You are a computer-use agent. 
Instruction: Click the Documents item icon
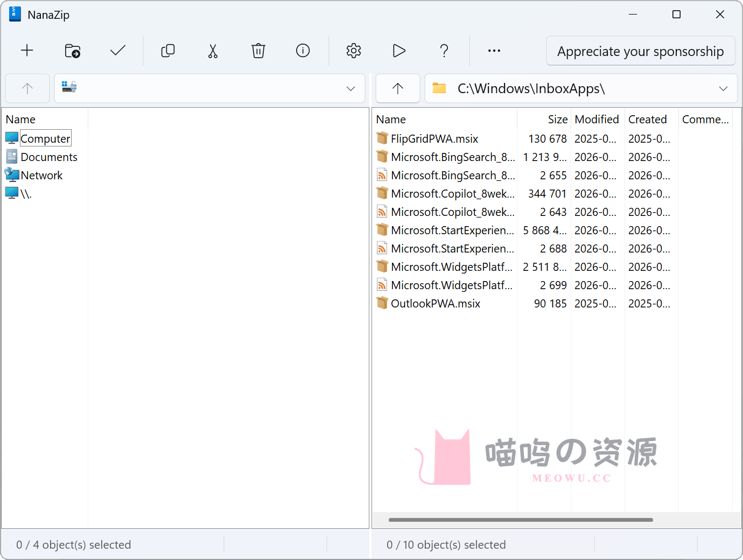pos(12,157)
